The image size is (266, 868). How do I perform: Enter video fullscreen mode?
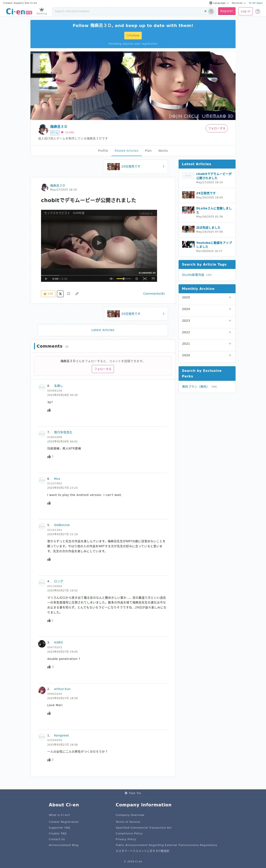tap(145, 279)
